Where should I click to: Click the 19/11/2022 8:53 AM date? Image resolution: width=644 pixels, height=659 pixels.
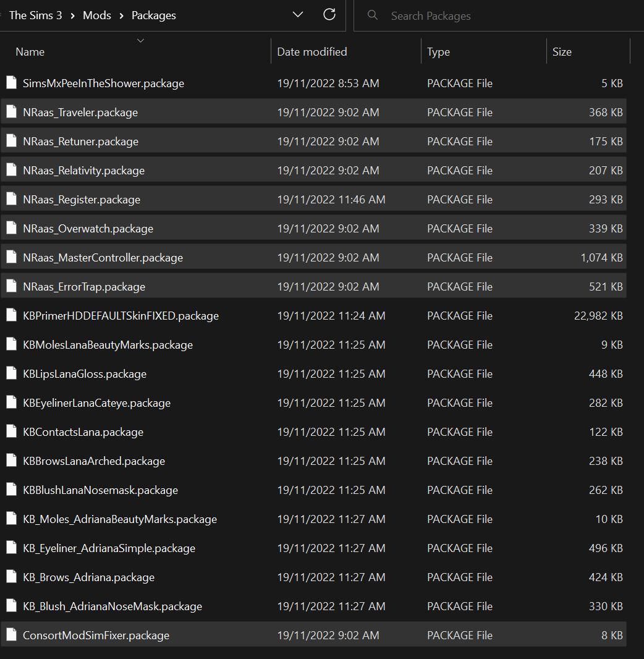click(328, 83)
